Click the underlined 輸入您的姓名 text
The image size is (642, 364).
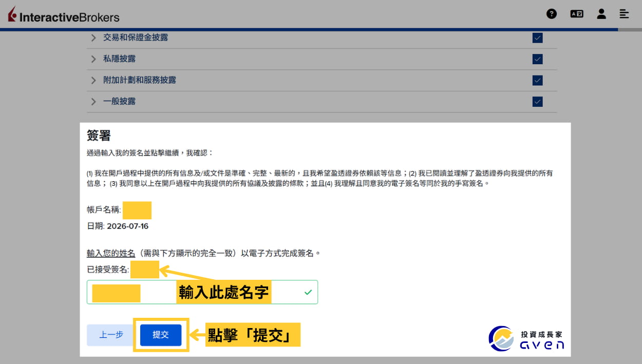click(111, 254)
